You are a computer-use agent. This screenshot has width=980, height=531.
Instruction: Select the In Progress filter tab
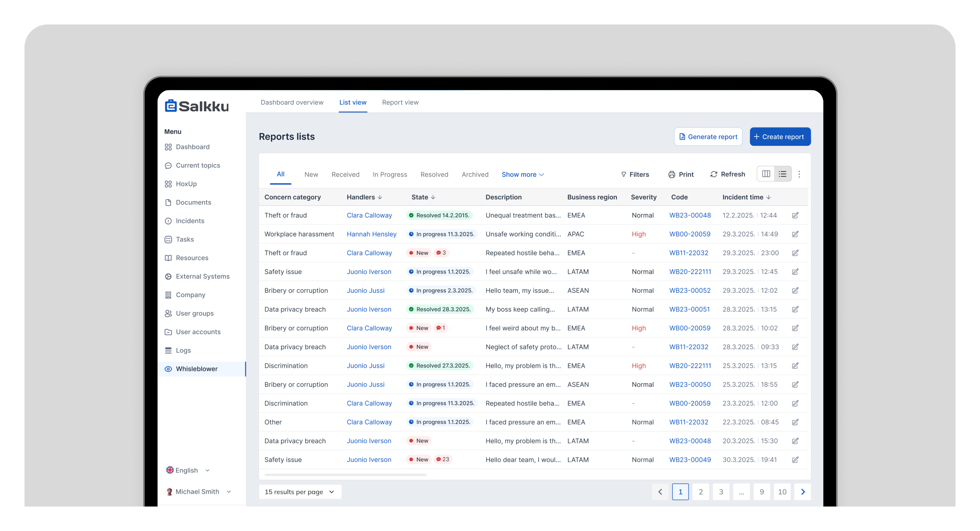coord(390,174)
